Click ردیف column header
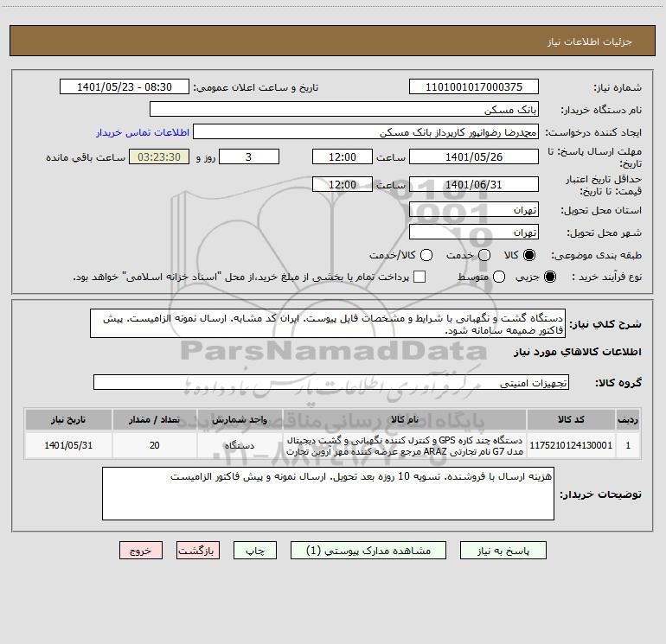Screen dimensions: 666x644 coord(628,419)
